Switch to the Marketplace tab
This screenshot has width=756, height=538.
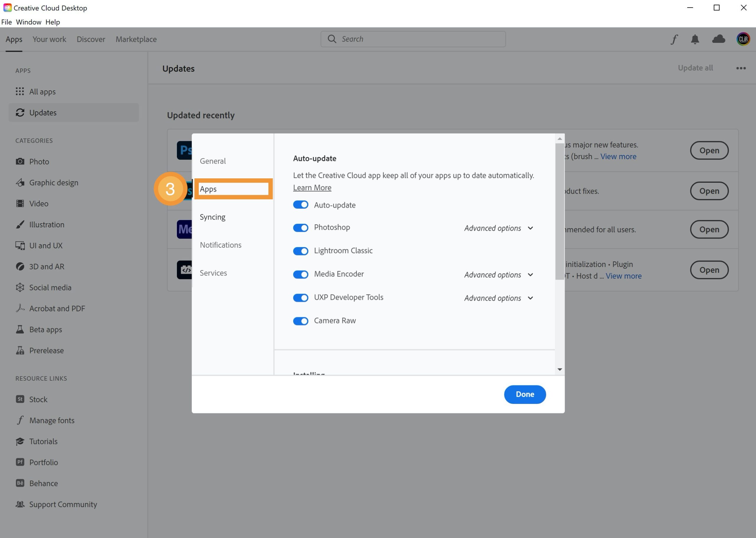pos(136,39)
